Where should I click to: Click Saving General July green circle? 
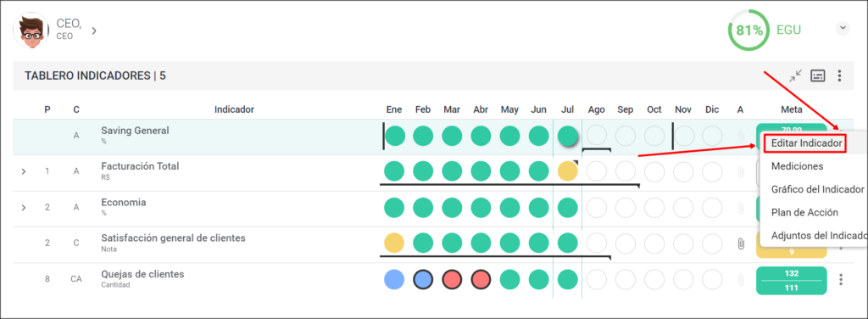click(567, 136)
